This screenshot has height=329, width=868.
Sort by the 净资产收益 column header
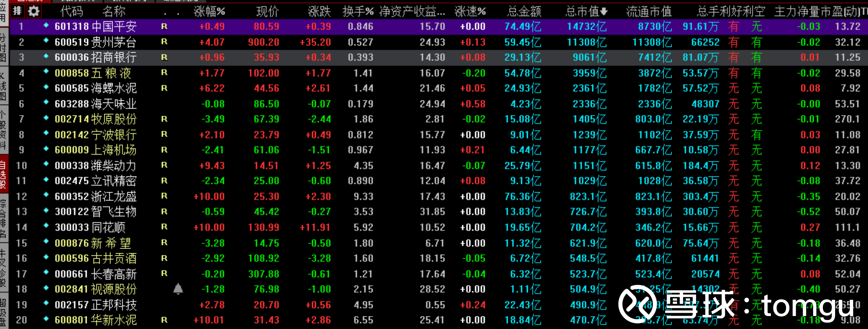click(x=412, y=12)
